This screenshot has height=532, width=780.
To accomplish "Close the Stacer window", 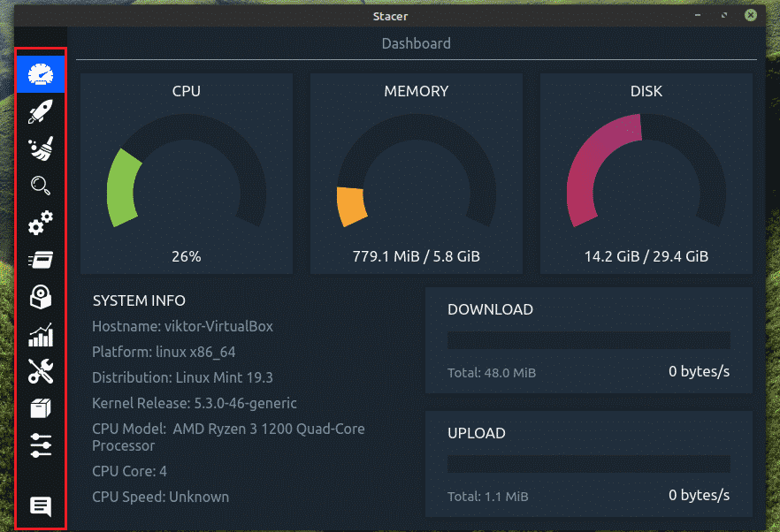I will [750, 15].
